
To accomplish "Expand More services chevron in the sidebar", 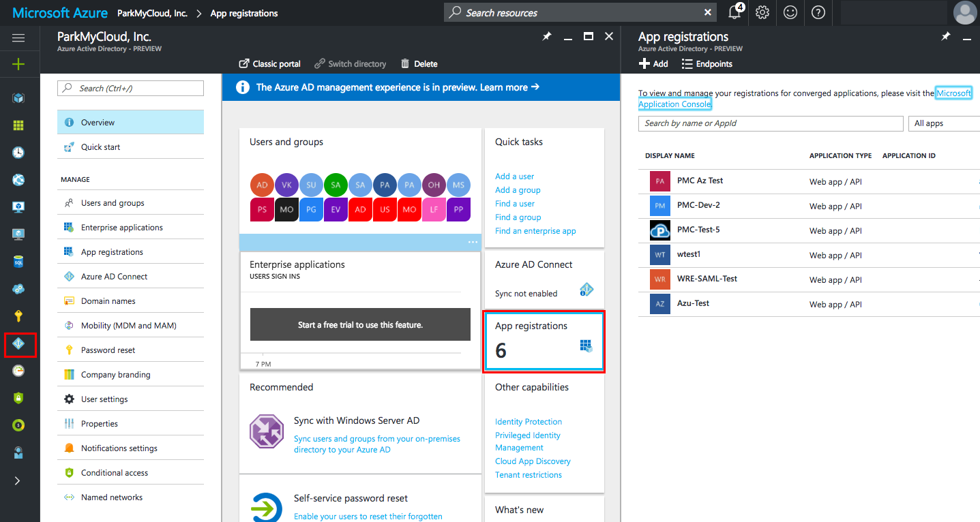I will (x=18, y=480).
